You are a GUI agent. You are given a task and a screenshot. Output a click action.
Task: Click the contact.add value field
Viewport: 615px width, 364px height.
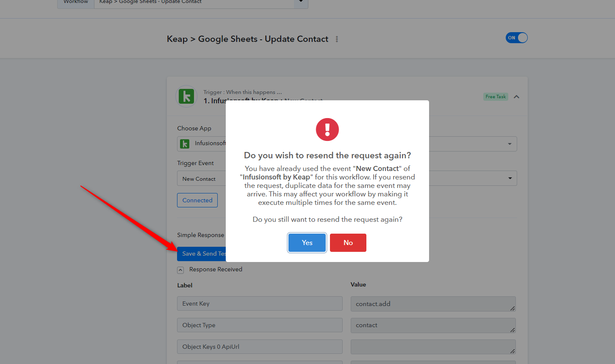[x=433, y=304]
